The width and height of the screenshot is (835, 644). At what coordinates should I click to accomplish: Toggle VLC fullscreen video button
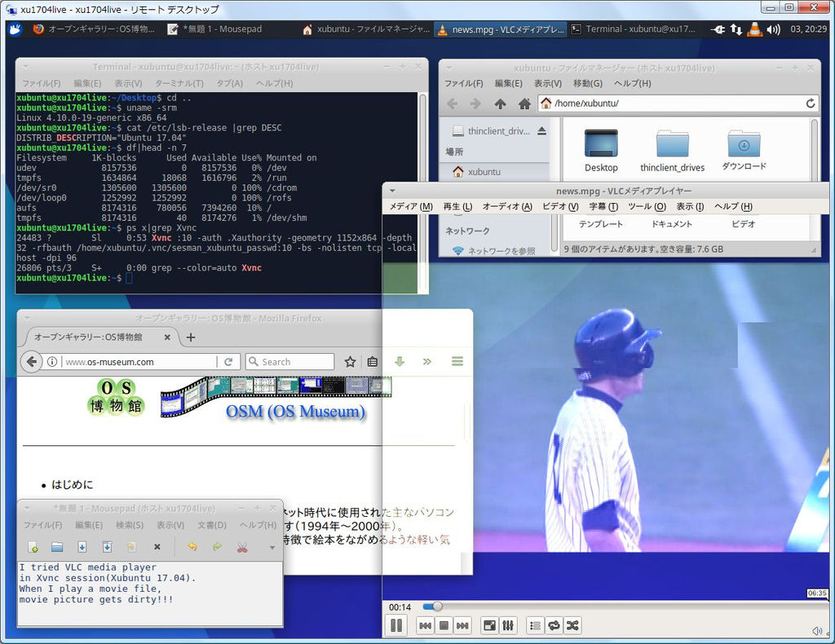pyautogui.click(x=489, y=625)
